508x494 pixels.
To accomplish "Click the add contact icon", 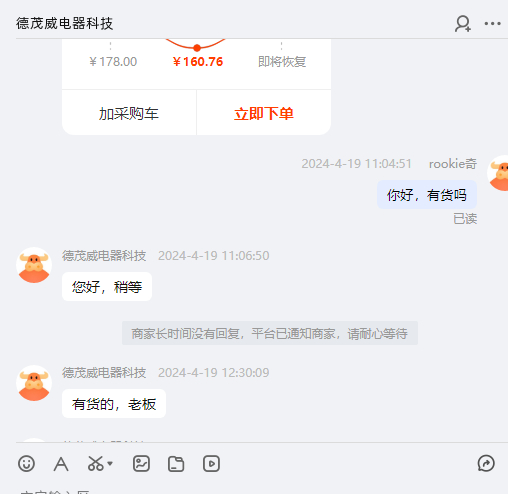I will pyautogui.click(x=463, y=24).
